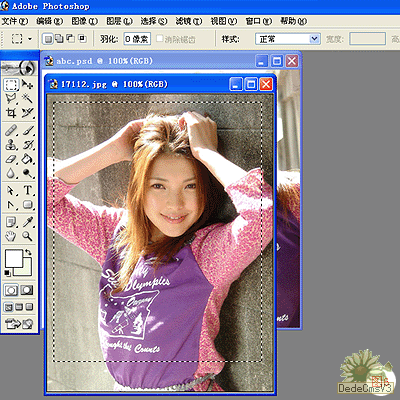Swap foreground and background colors arrow
Viewport: 400px width, 400px height.
click(x=29, y=253)
